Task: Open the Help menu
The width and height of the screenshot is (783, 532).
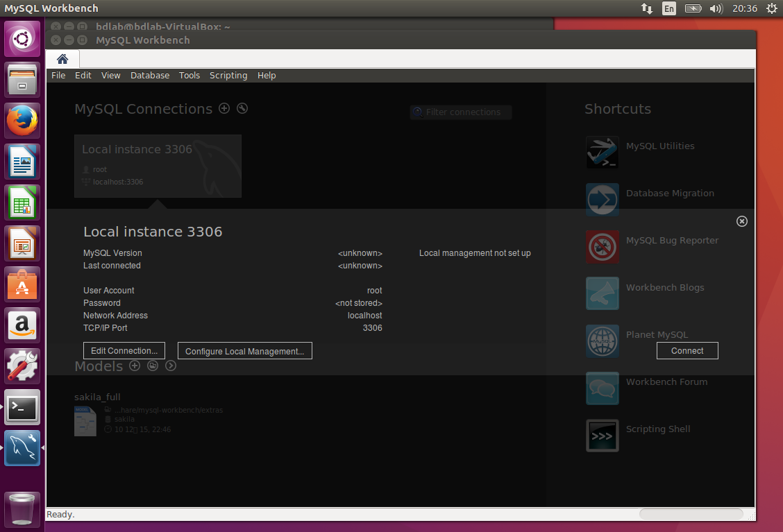Action: coord(267,76)
